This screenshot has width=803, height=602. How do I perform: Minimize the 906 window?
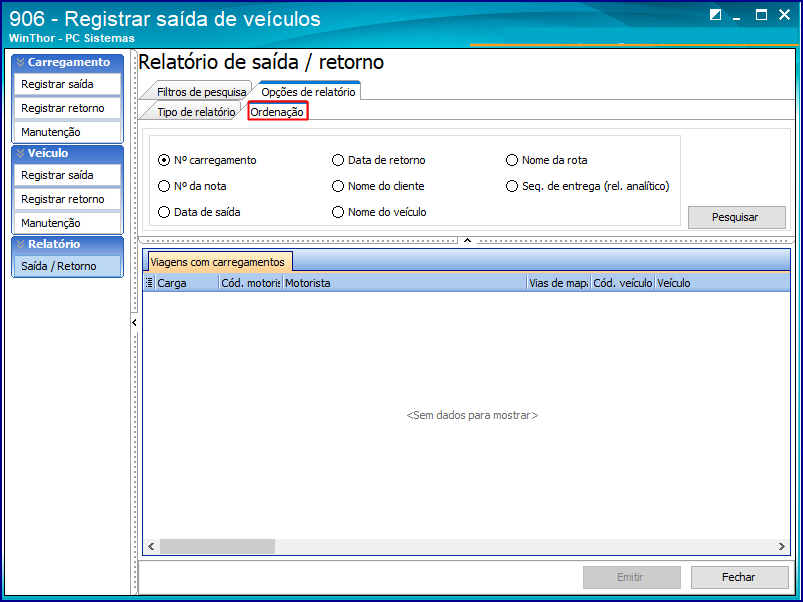pyautogui.click(x=737, y=16)
